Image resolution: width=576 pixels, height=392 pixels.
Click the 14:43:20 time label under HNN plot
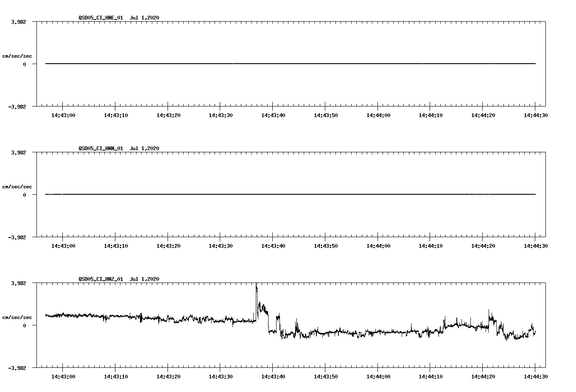[x=168, y=246]
